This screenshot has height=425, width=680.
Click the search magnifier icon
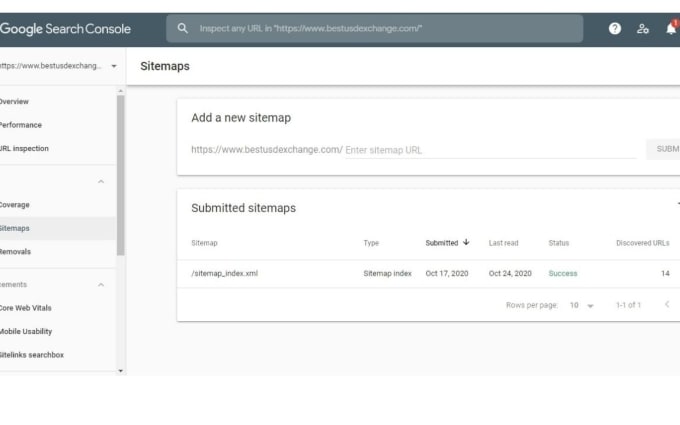click(x=183, y=28)
